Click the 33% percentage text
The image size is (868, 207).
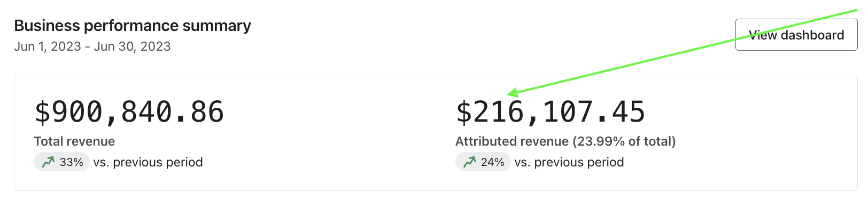[71, 162]
